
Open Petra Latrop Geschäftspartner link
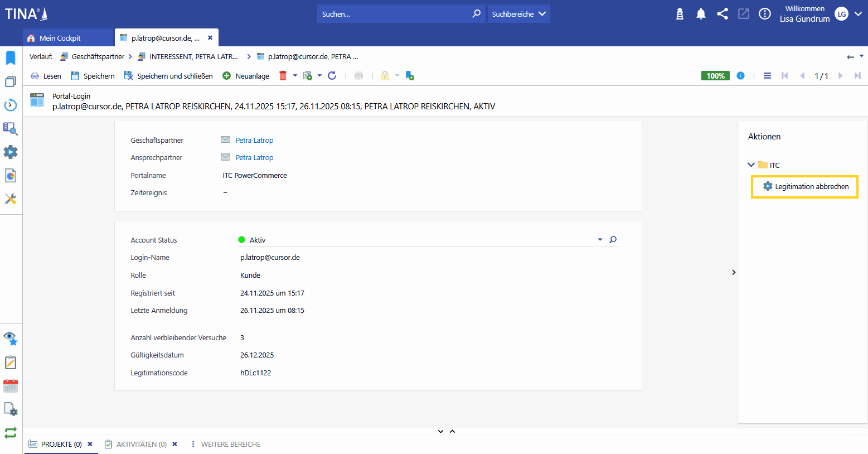click(x=254, y=141)
